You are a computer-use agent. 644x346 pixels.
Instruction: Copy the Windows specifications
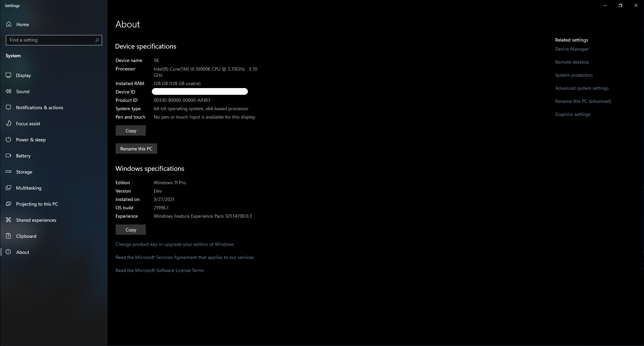pos(131,230)
